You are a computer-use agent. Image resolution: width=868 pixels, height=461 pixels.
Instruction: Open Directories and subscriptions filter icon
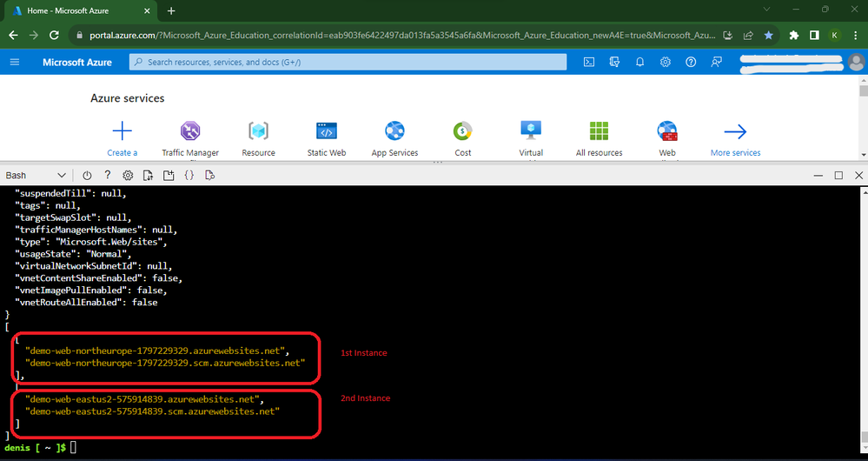[x=614, y=62]
